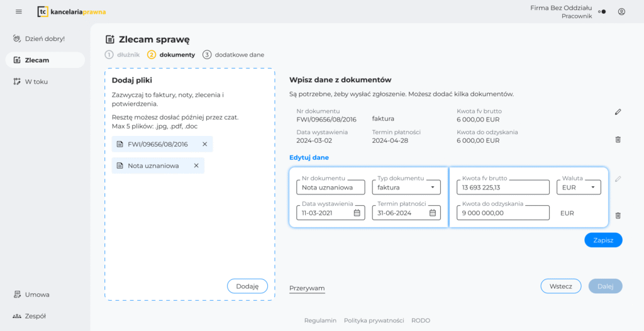Viewport: 644px width, 331px height.
Task: Delete the Nota uznaniowa entry being edited
Action: click(618, 215)
